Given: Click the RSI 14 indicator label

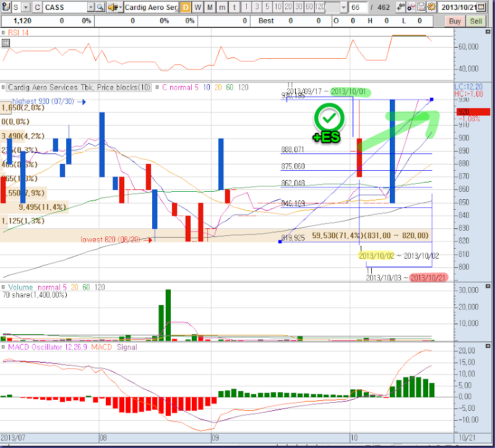Looking at the screenshot, I should pyautogui.click(x=19, y=33).
